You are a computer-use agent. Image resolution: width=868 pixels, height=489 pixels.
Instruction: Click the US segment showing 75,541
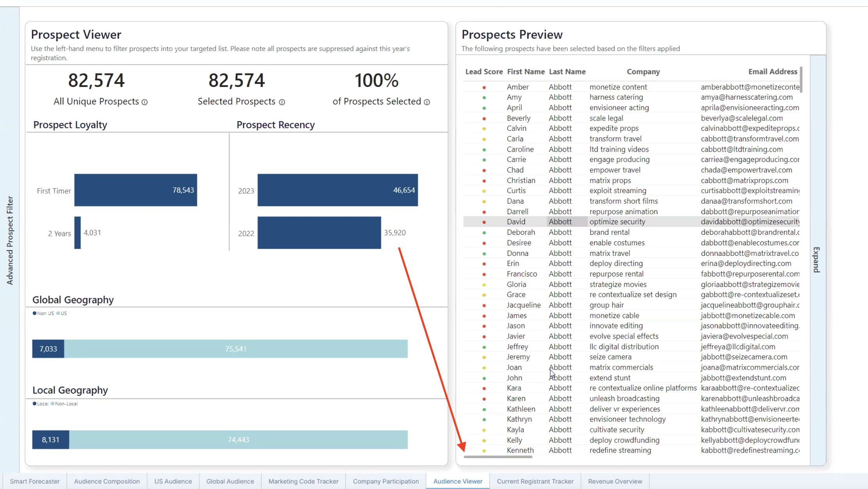tap(236, 349)
